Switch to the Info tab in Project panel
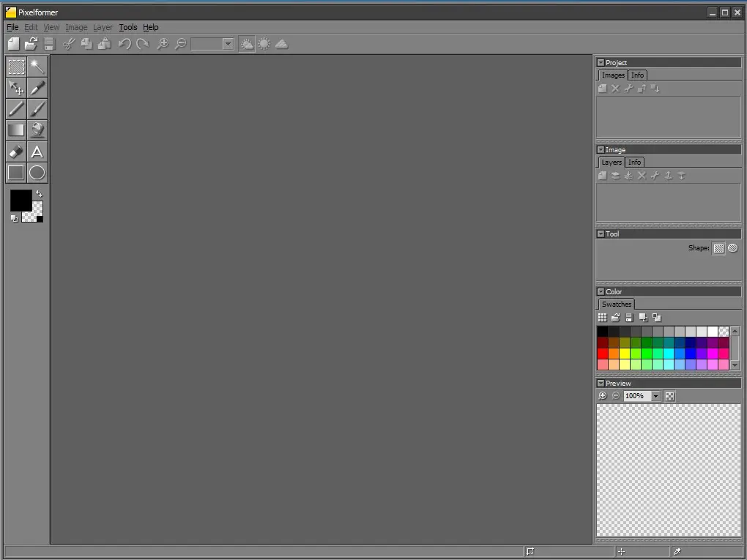Screen dimensions: 747x560 click(637, 75)
